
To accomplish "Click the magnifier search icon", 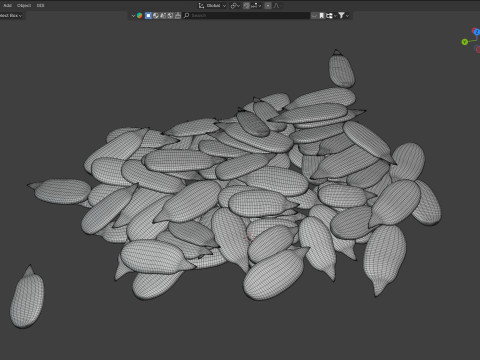I will [187, 16].
